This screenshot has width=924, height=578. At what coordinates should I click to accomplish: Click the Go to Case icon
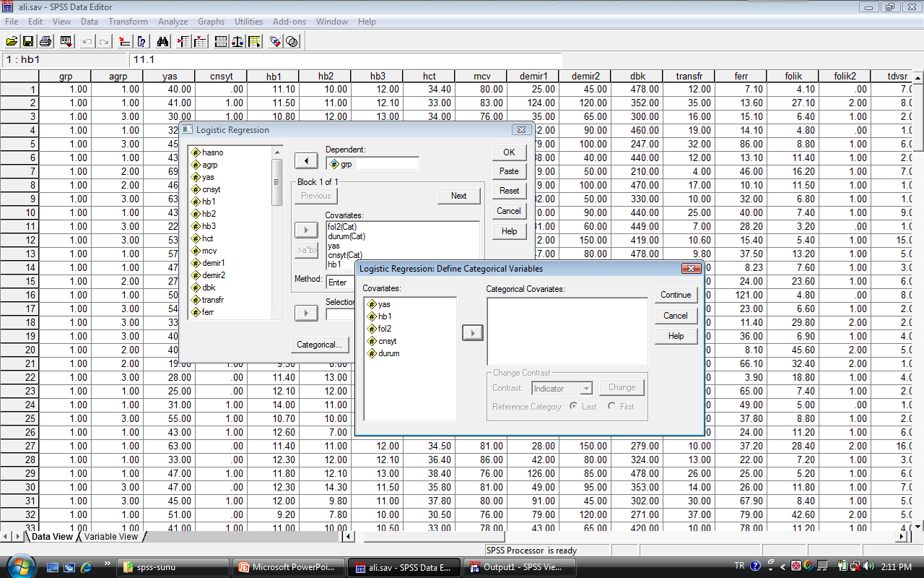click(x=125, y=41)
